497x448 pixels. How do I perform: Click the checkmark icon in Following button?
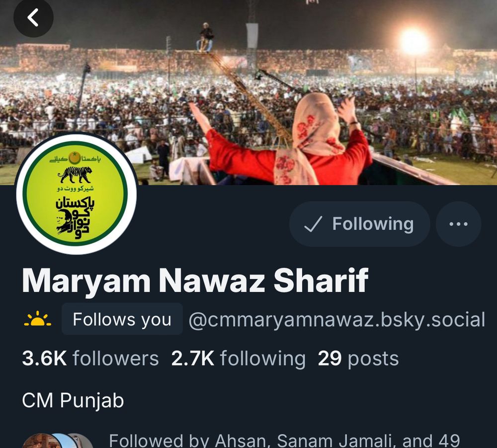(313, 224)
